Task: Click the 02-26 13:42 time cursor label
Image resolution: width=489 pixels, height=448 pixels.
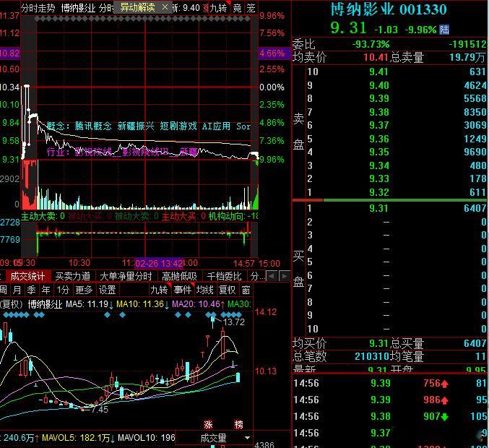Action: click(160, 264)
